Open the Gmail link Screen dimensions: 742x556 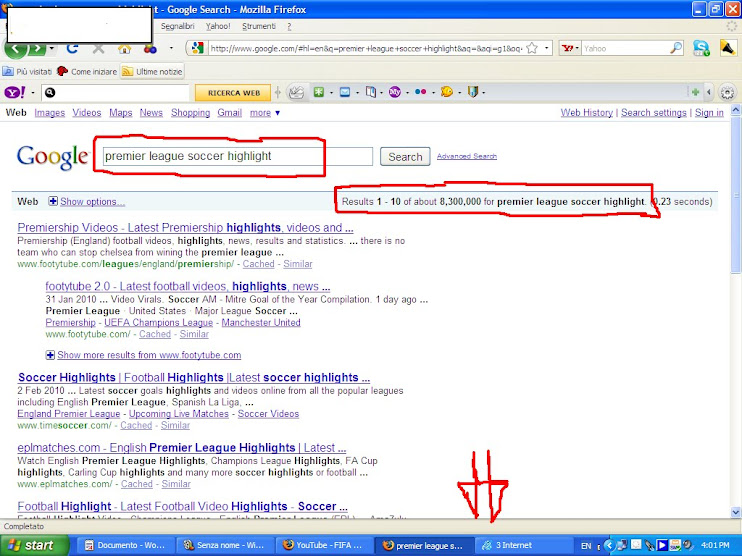click(230, 113)
